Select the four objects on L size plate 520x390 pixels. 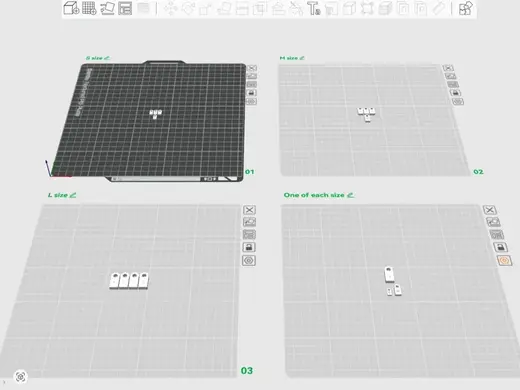[x=129, y=281]
